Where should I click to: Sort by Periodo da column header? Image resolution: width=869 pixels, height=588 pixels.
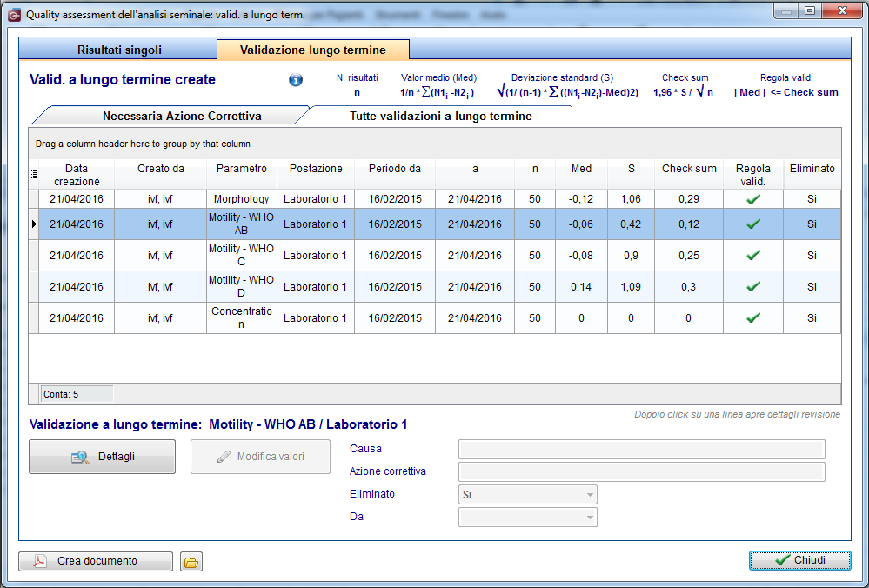(395, 175)
